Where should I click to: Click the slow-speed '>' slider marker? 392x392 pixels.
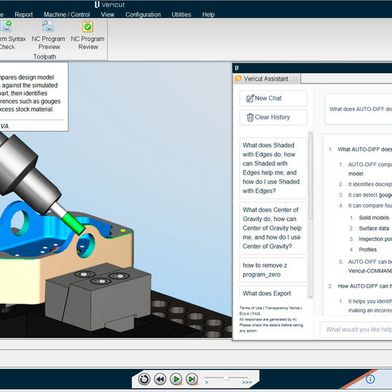(x=207, y=382)
